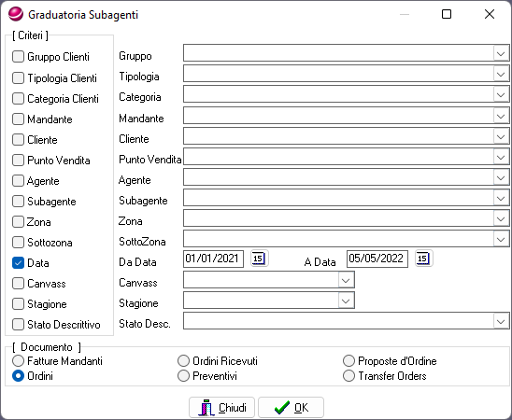Viewport: 512px width, 420px height.
Task: Click the A Data date field
Action: tap(377, 259)
